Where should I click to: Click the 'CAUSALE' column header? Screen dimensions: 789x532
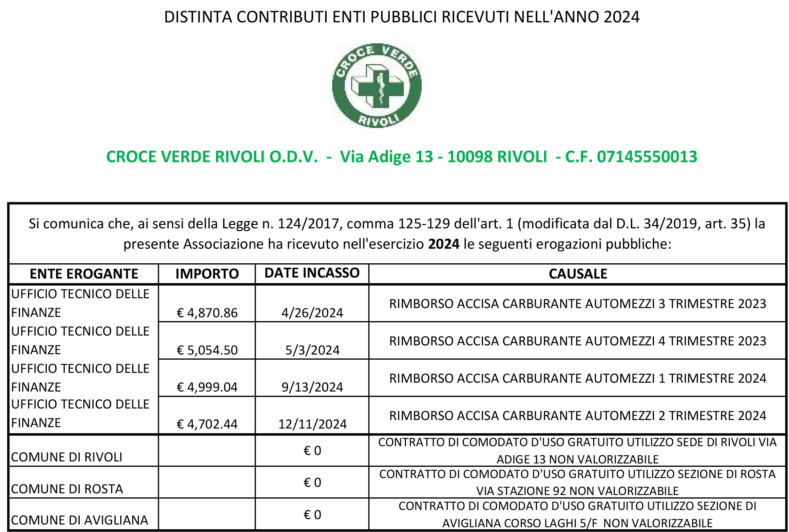point(578,274)
